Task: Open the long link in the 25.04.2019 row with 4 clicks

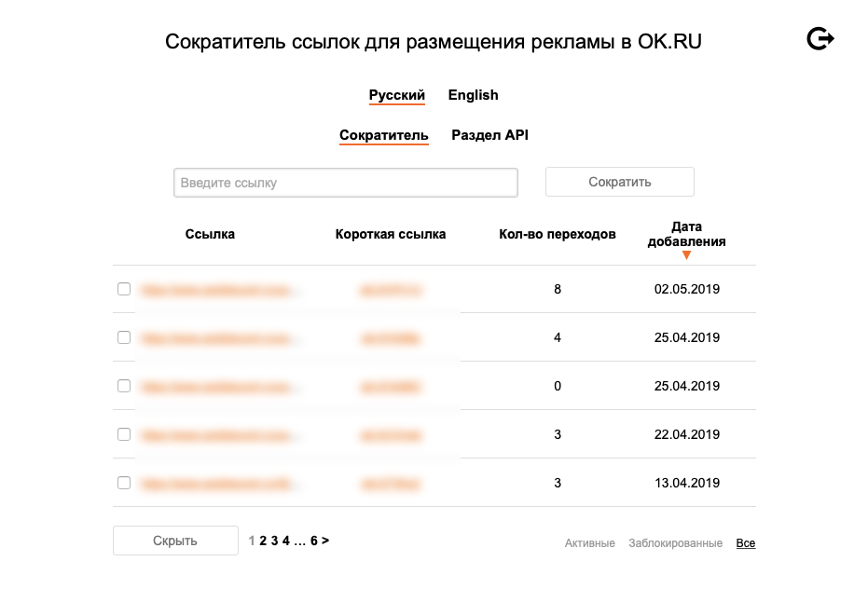Action: click(220, 339)
